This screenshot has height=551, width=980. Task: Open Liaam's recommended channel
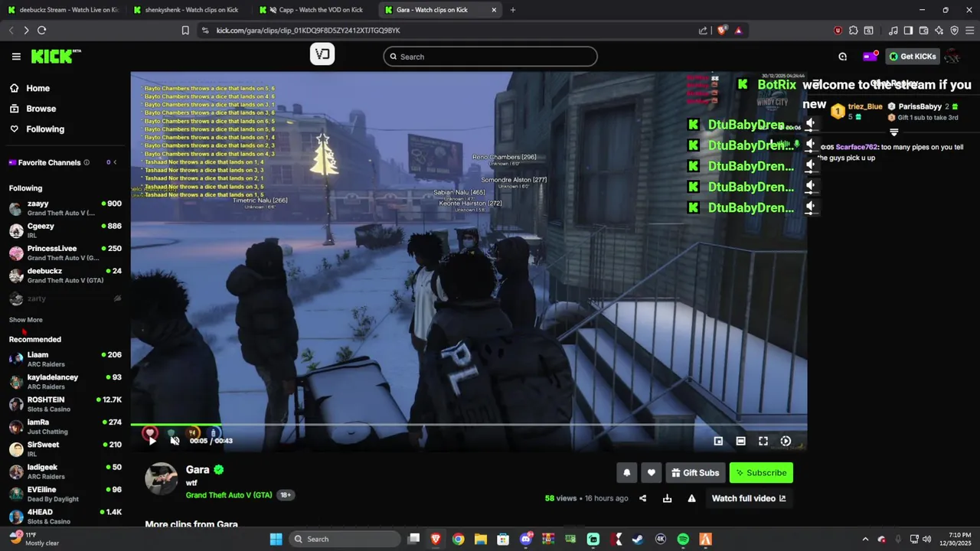coord(65,359)
